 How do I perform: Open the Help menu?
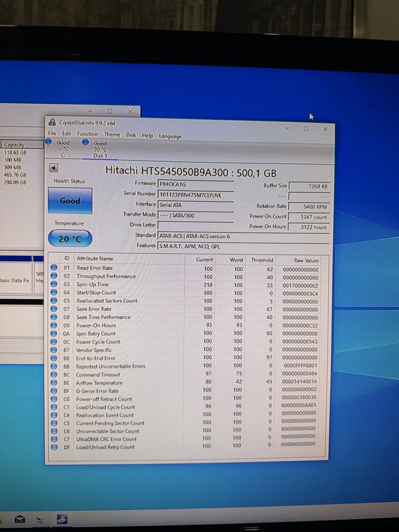click(x=147, y=135)
